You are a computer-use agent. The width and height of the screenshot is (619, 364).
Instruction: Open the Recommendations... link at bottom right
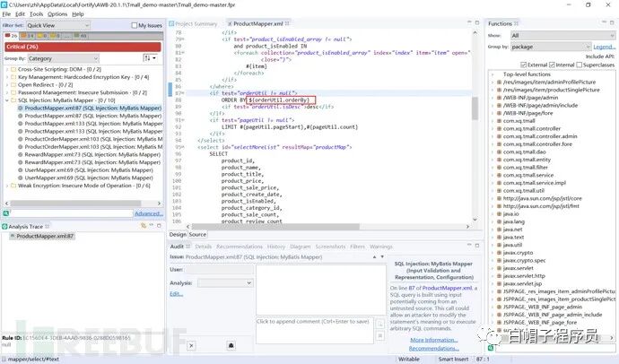(x=433, y=348)
